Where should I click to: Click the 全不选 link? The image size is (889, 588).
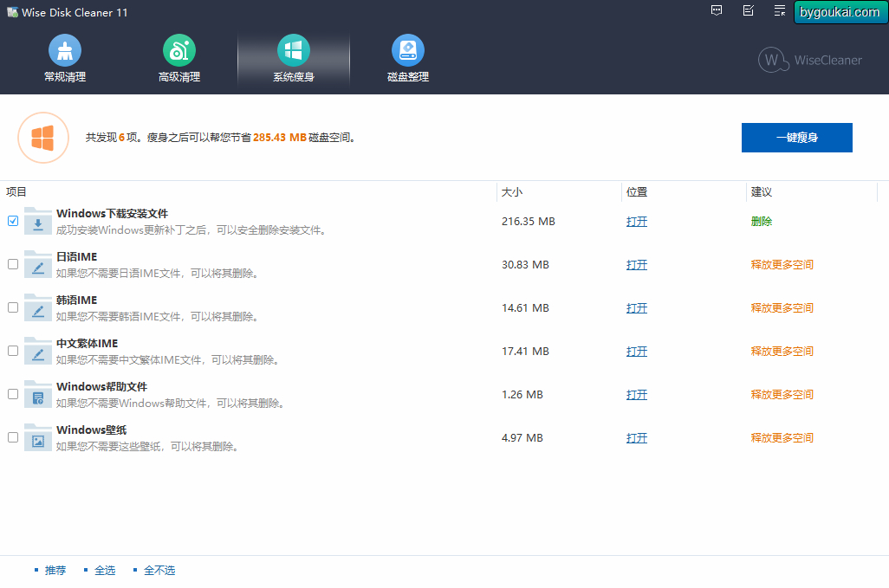click(159, 571)
